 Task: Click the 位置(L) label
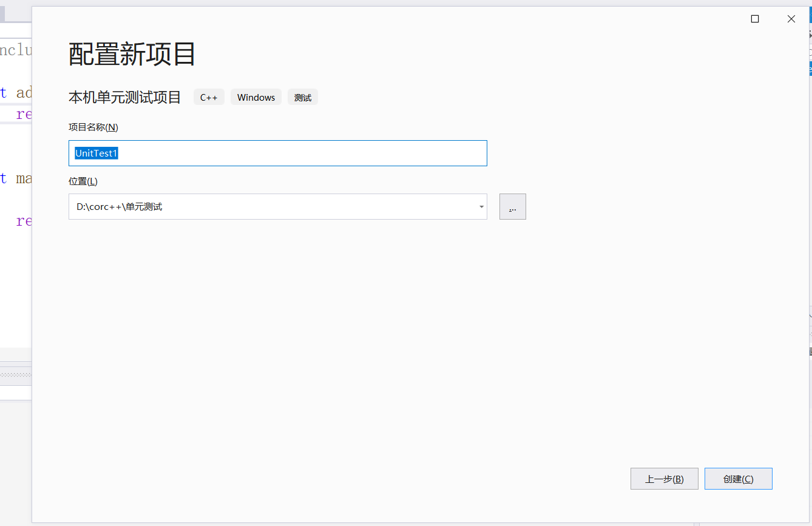click(x=83, y=181)
